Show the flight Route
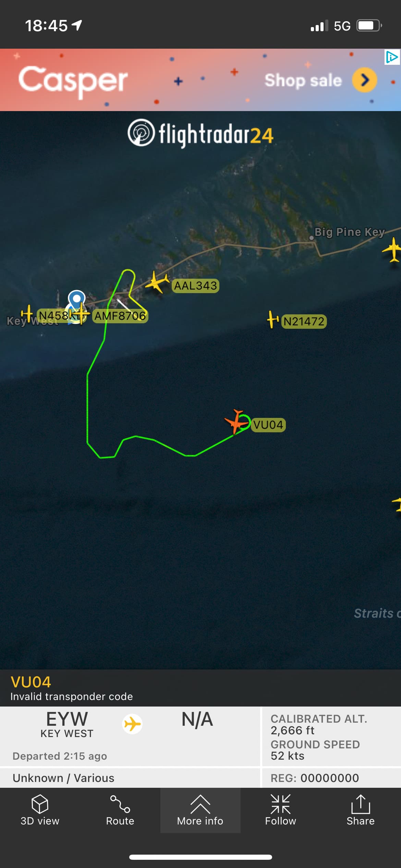 [x=120, y=810]
